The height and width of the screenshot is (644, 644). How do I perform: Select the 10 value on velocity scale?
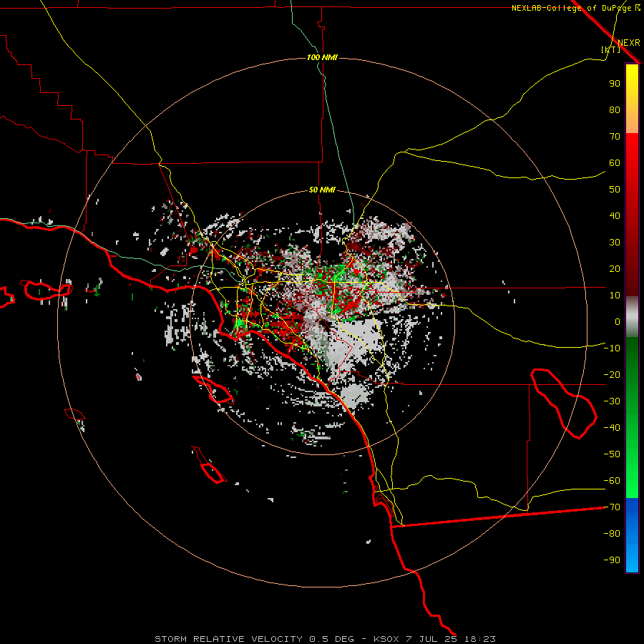tap(615, 296)
